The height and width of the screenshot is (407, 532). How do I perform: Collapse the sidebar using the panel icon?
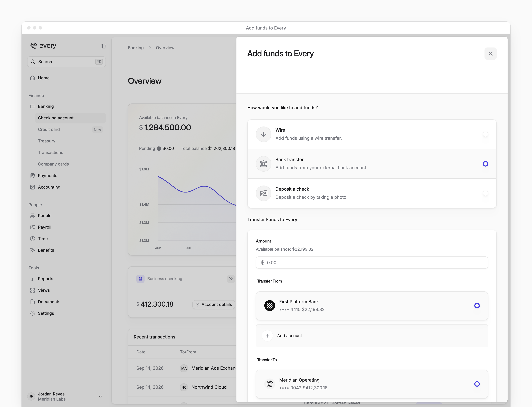click(103, 46)
